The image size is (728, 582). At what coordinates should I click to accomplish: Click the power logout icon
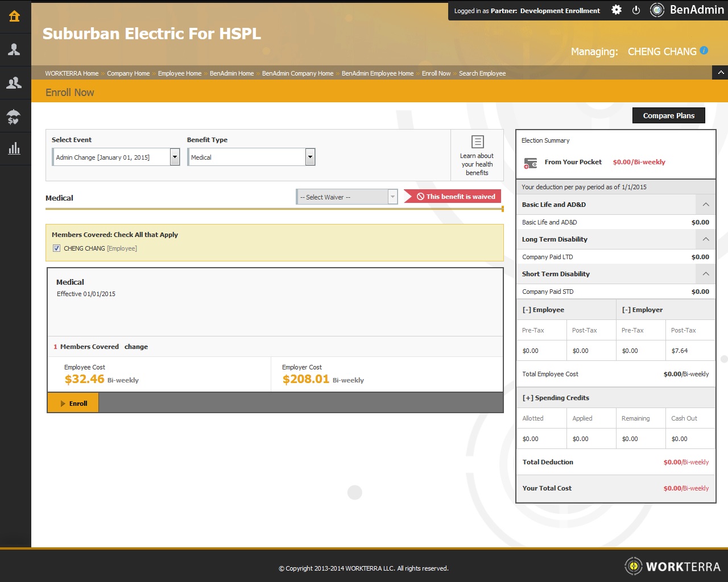click(x=636, y=10)
